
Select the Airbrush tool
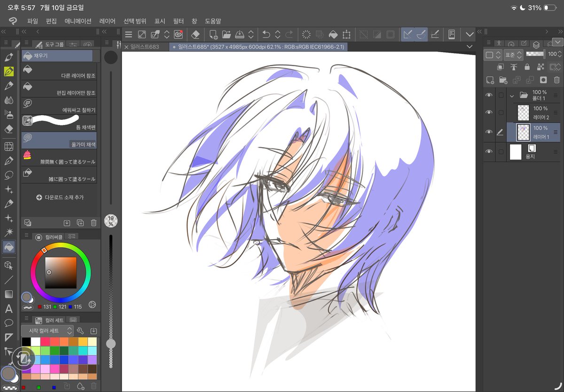[8, 114]
